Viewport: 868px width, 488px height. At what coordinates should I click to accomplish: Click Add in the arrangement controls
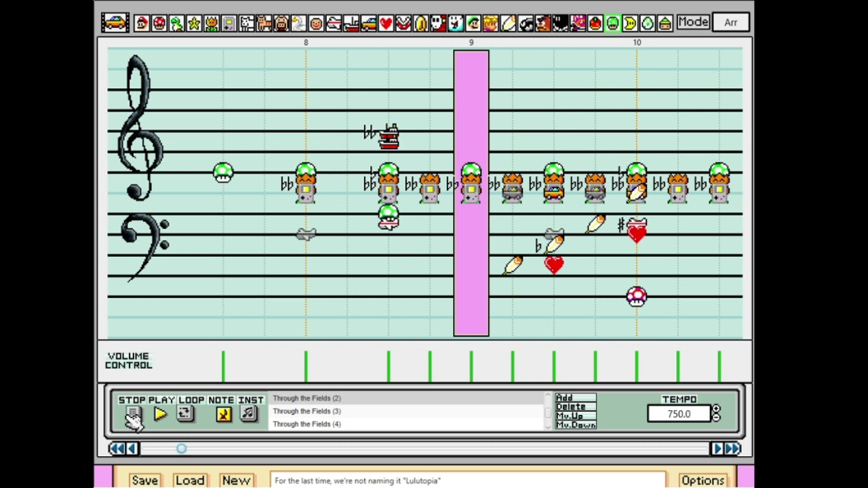coord(576,398)
